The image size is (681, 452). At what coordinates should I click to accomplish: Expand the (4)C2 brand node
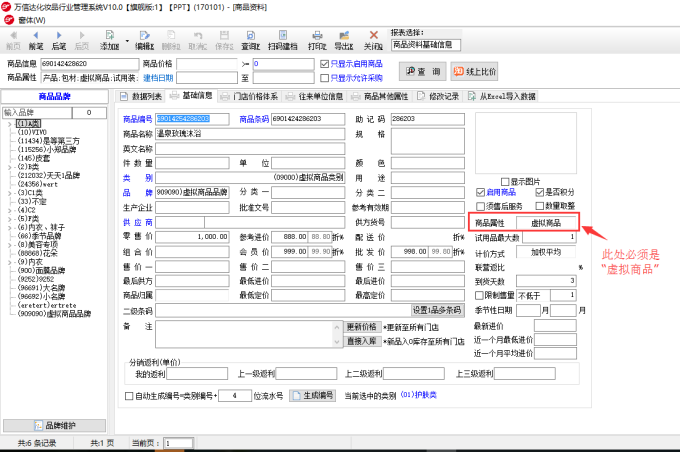[x=10, y=210]
